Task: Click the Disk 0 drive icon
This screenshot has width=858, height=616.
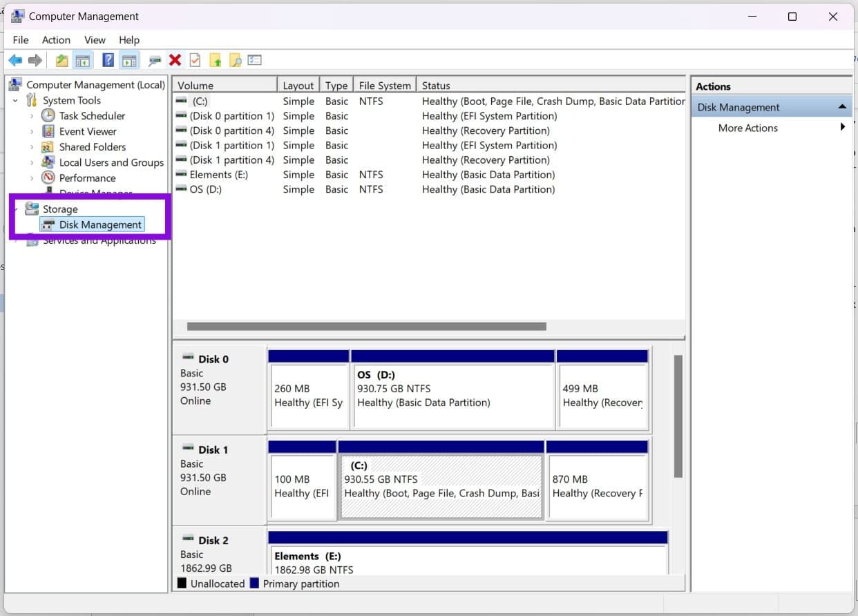Action: pyautogui.click(x=188, y=357)
